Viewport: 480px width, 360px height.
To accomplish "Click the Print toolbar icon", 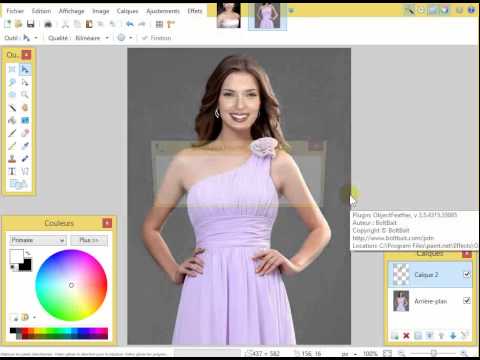I will (48, 24).
